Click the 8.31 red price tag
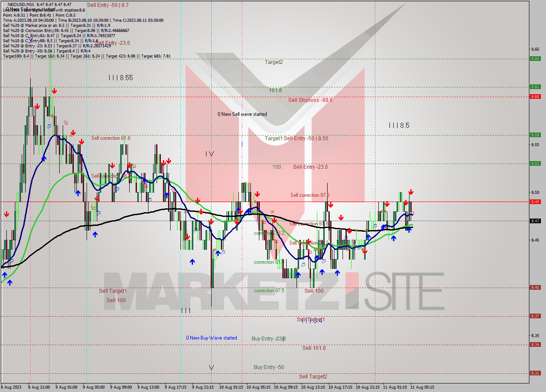The height and width of the screenshot is (392, 546). 535,373
